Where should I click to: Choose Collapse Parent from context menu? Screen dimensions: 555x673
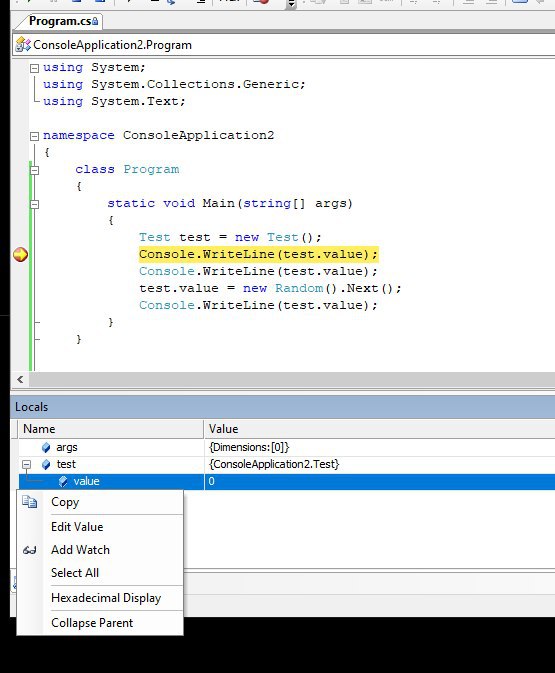click(x=92, y=623)
